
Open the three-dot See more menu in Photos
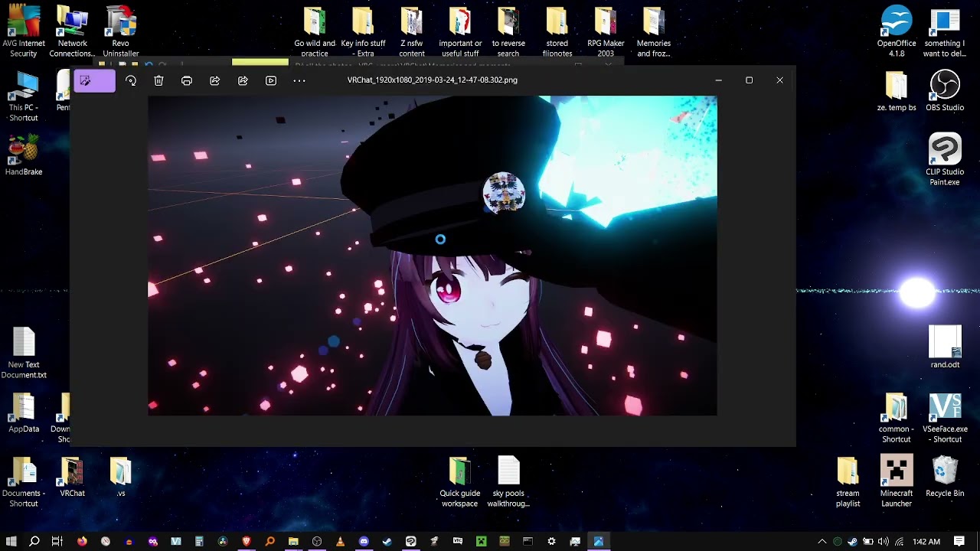[x=299, y=80]
